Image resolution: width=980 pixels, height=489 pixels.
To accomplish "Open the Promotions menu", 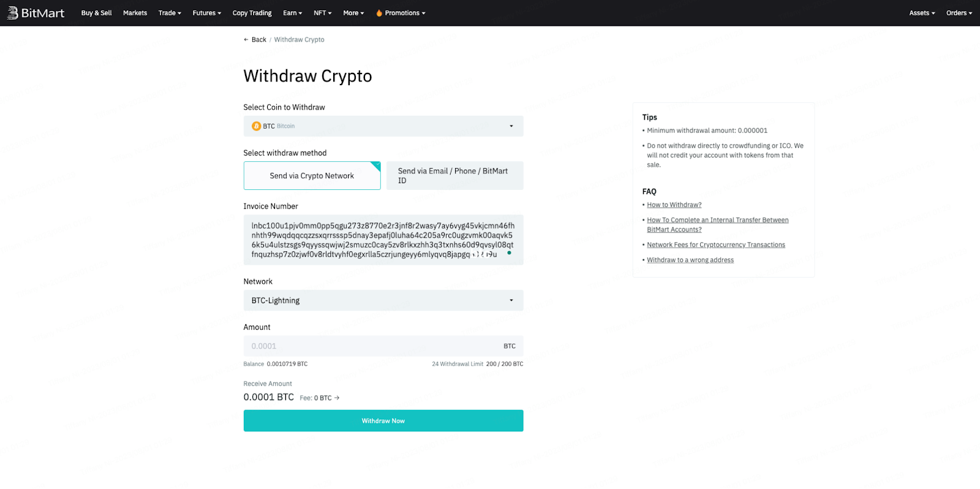I will coord(401,13).
